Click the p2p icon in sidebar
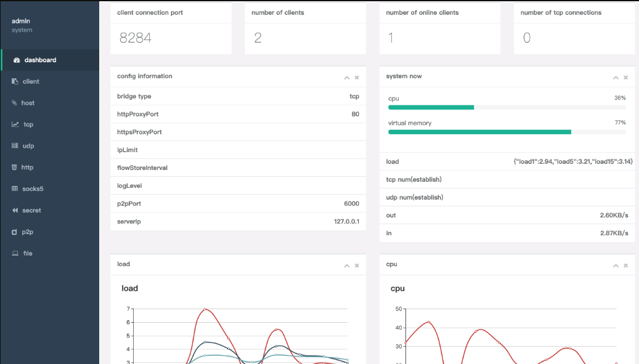Image resolution: width=639 pixels, height=364 pixels. [14, 232]
